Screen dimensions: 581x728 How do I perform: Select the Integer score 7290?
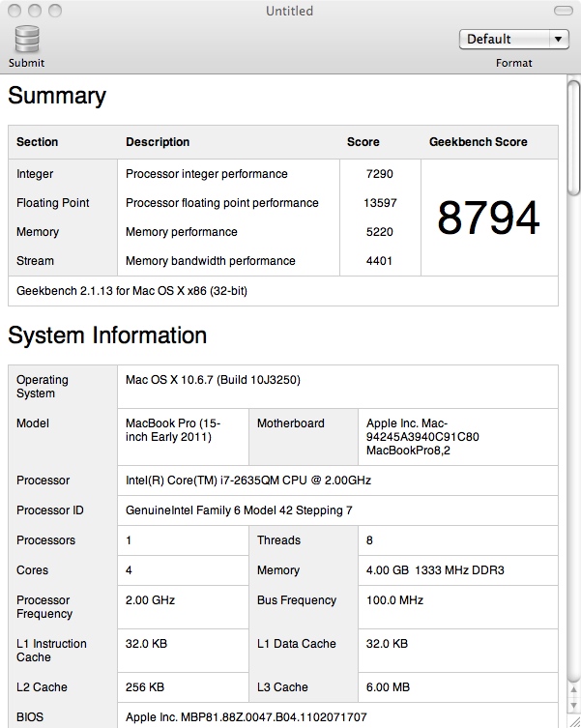(379, 174)
